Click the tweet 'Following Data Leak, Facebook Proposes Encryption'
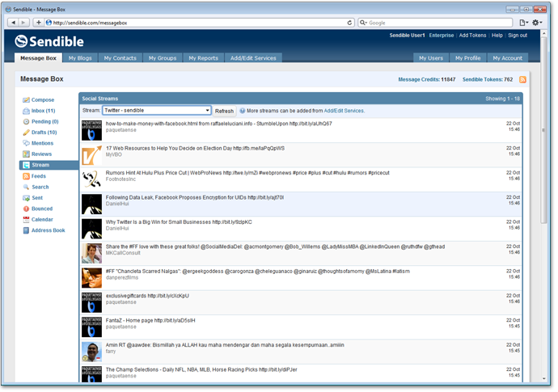Screen dimensions: 558x392 coord(195,198)
